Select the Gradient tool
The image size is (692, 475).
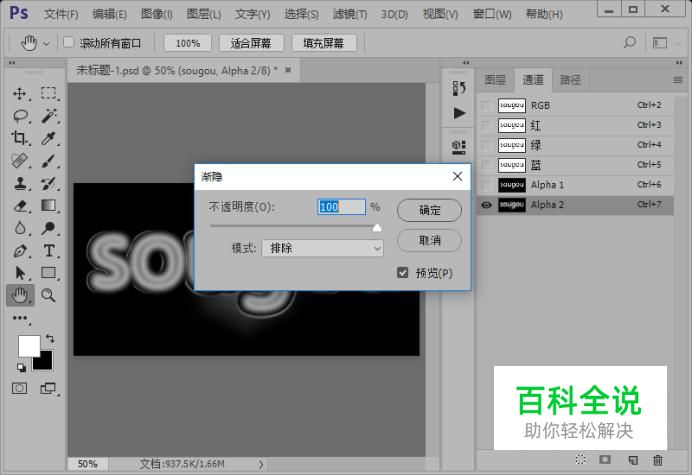click(48, 205)
